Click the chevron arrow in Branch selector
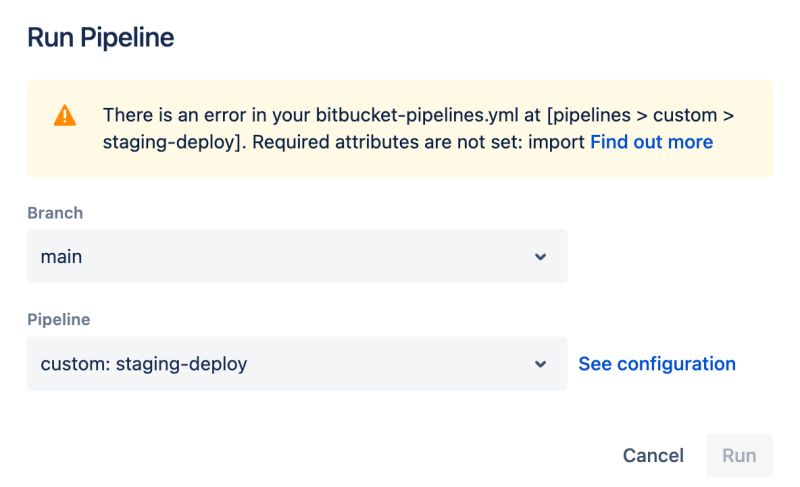The width and height of the screenshot is (800, 487). (x=540, y=257)
